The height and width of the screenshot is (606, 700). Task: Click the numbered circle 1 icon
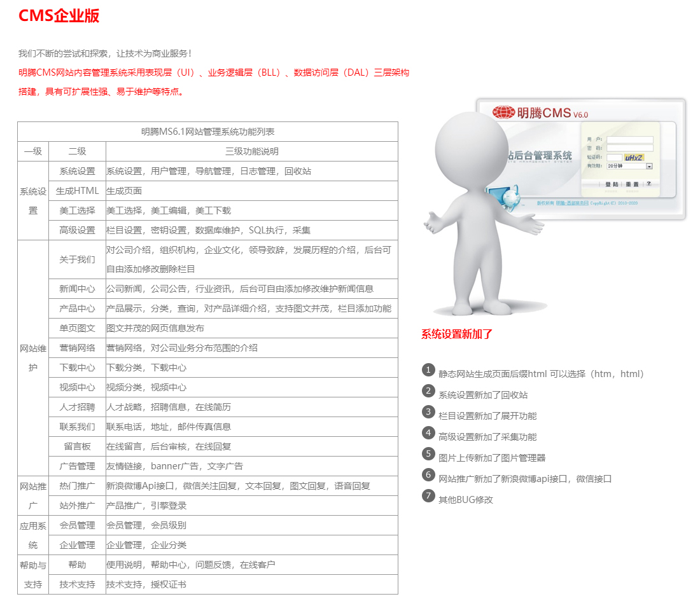428,370
